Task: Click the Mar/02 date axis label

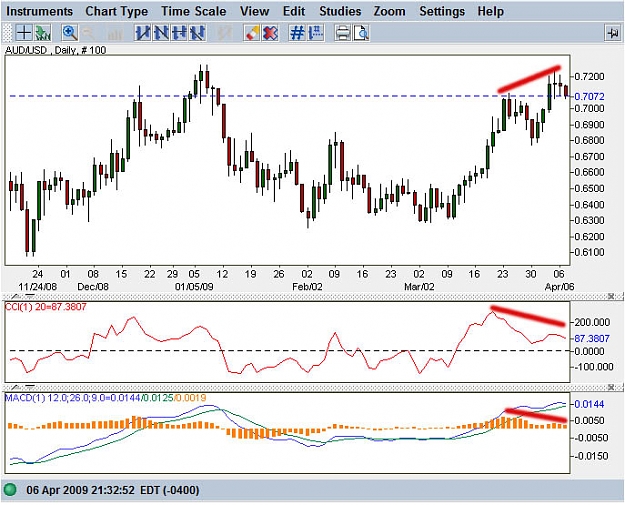Action: [x=419, y=287]
